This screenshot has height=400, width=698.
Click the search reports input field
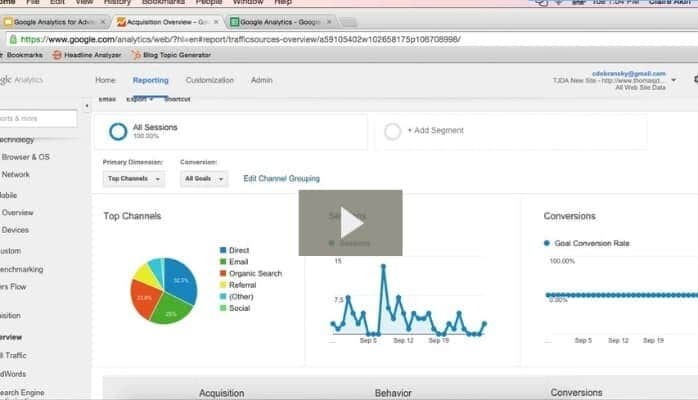coord(37,119)
